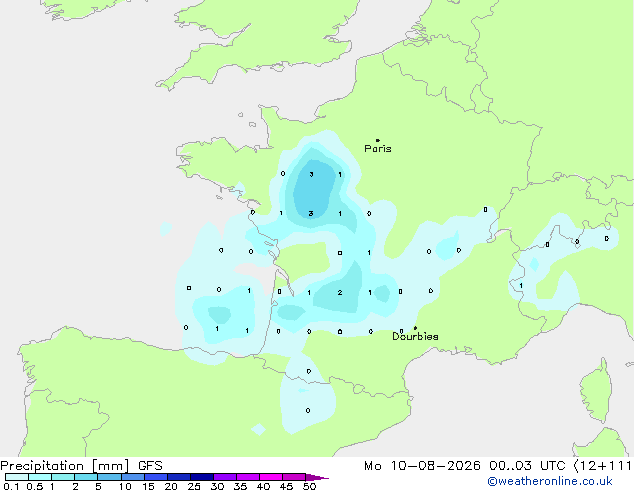Pick the 0.5–1 mm legend swatch

point(40,477)
